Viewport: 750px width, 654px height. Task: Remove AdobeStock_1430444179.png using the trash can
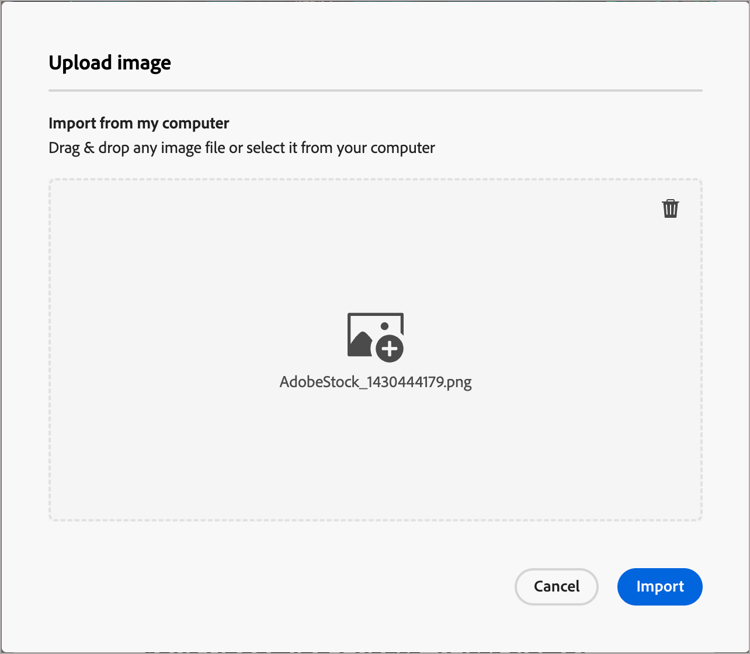670,208
